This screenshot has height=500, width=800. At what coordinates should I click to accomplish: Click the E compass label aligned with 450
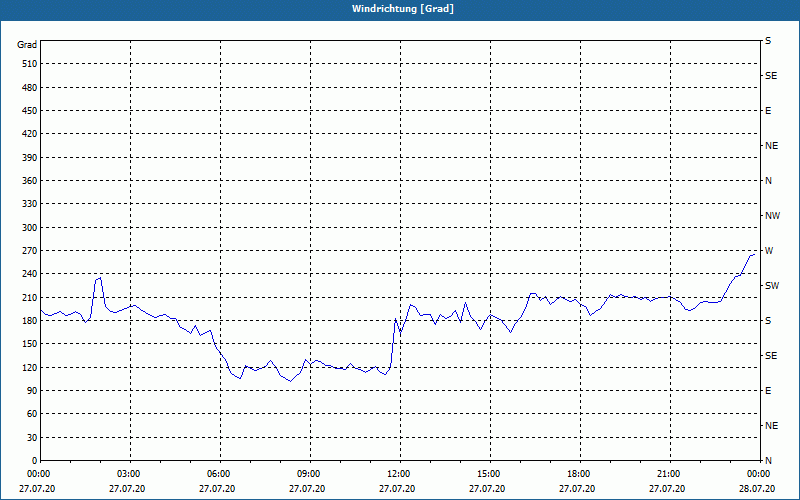[x=768, y=111]
